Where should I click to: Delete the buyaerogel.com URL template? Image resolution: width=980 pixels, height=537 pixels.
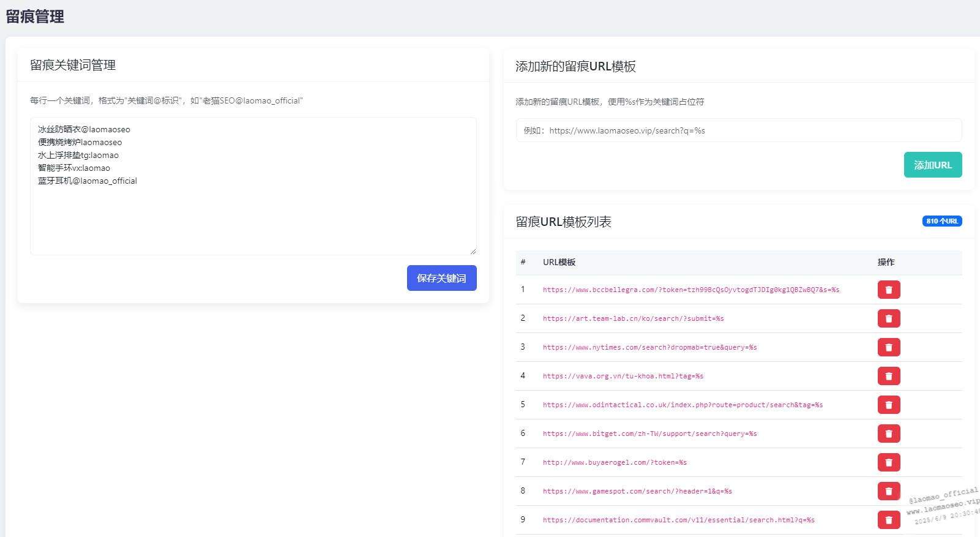click(889, 462)
